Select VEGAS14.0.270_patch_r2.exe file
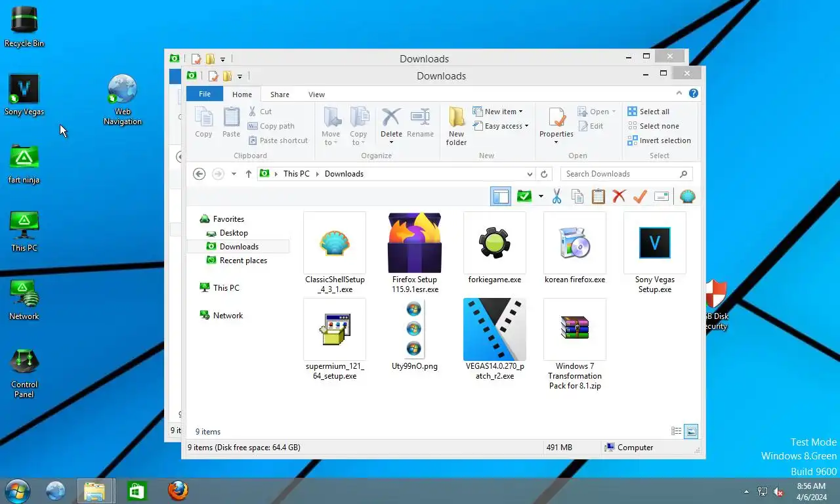The image size is (840, 504). pos(495,339)
